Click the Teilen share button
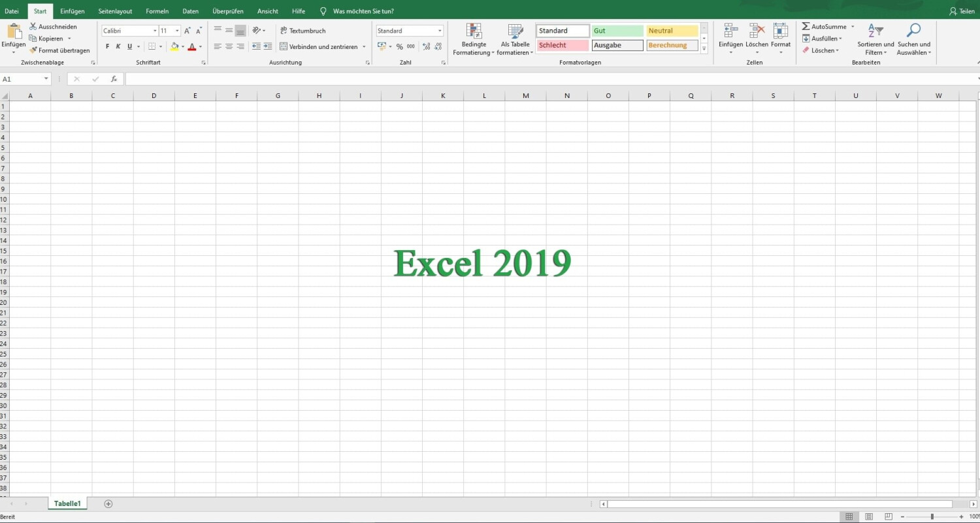 (x=962, y=11)
